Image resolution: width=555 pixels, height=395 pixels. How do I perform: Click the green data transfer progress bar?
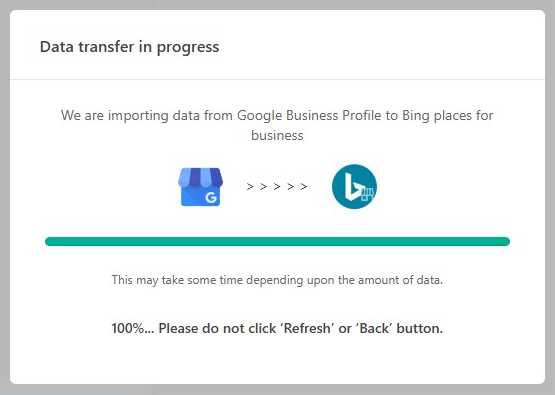(x=277, y=241)
